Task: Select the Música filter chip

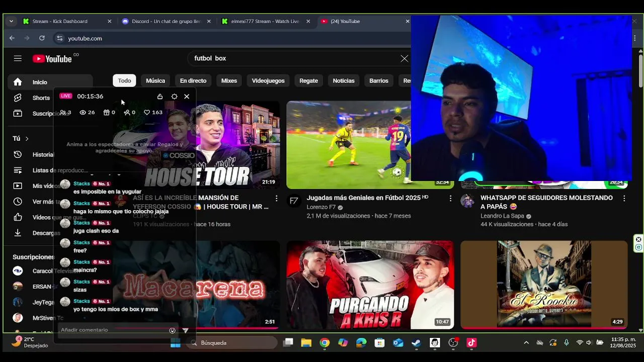Action: 155,80
